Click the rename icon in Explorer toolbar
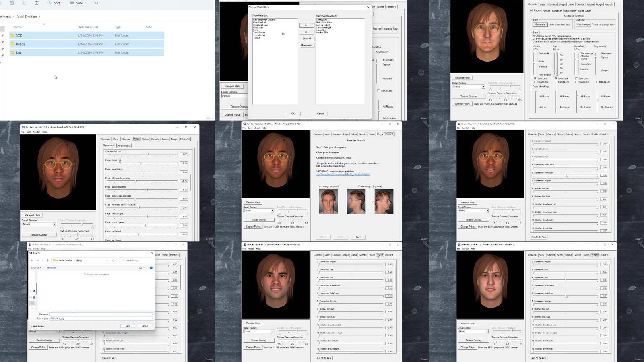This screenshot has height=362, width=644. click(12, 3)
